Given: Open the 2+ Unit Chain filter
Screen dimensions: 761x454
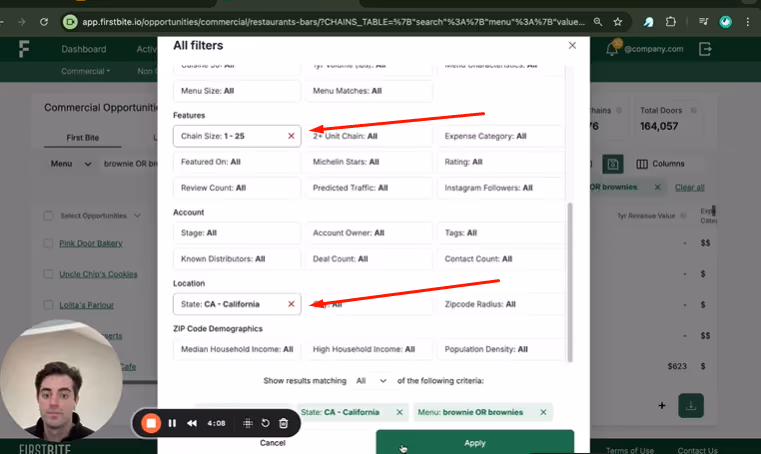Looking at the screenshot, I should click(369, 136).
